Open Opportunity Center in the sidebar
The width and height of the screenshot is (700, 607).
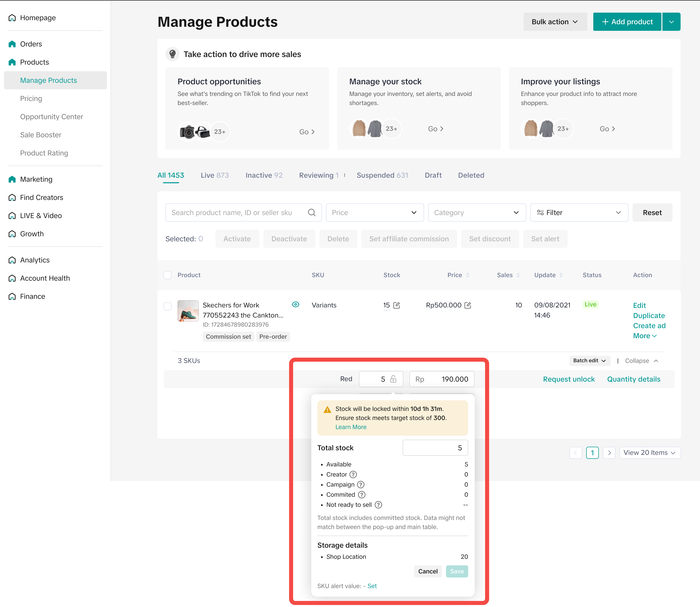51,117
